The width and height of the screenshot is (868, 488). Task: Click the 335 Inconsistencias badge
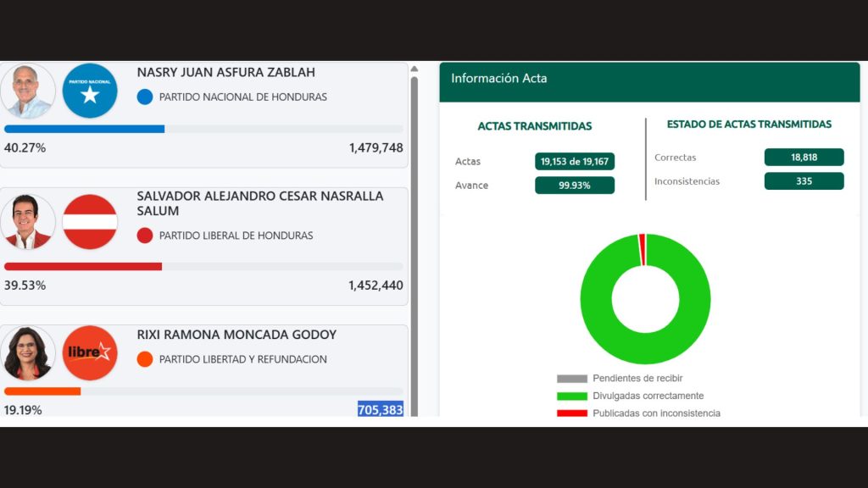click(x=804, y=181)
